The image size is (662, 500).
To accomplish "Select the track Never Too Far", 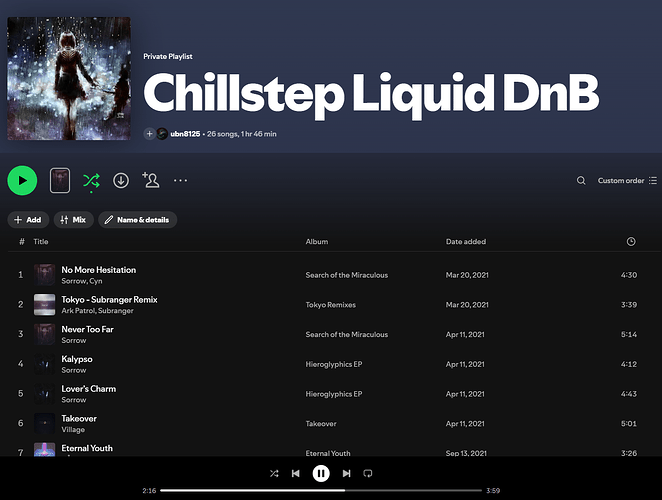I will tap(87, 329).
